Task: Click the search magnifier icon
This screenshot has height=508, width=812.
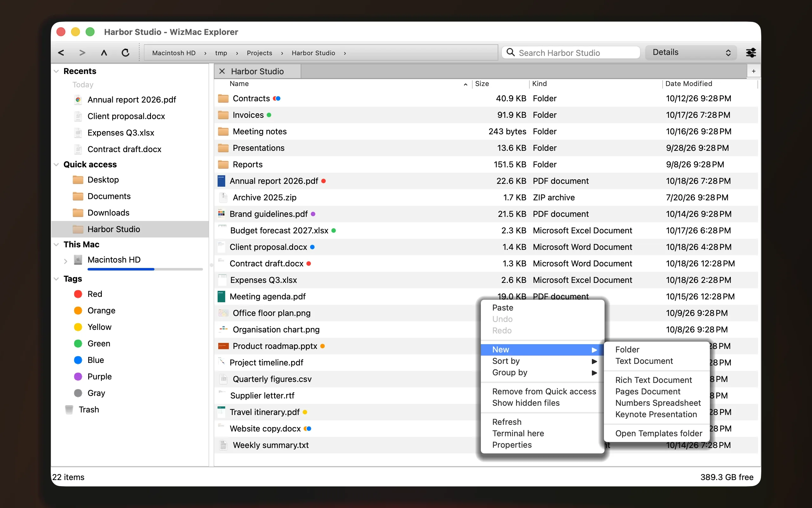Action: pyautogui.click(x=511, y=52)
